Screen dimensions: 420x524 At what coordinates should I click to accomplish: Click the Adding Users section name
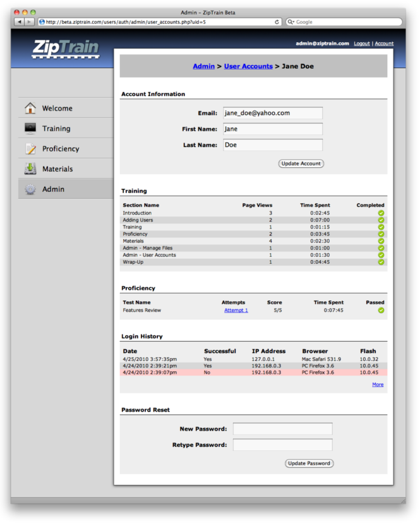click(138, 220)
